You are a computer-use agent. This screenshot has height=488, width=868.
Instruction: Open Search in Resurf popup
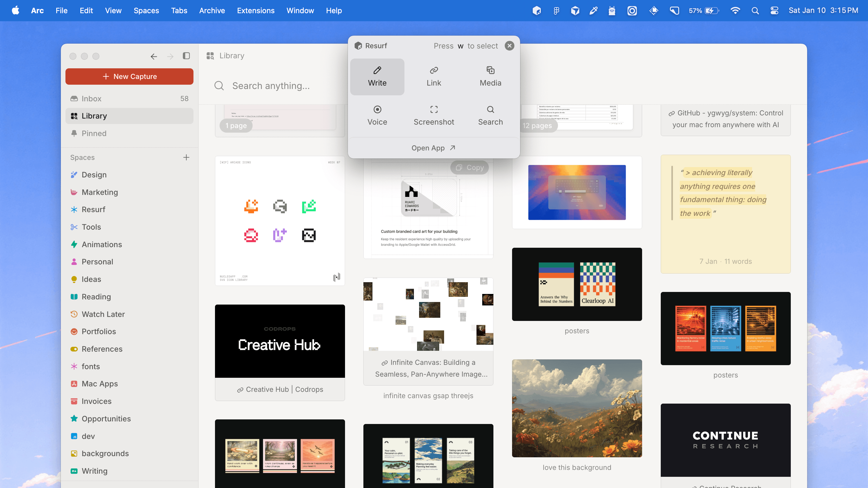point(490,116)
